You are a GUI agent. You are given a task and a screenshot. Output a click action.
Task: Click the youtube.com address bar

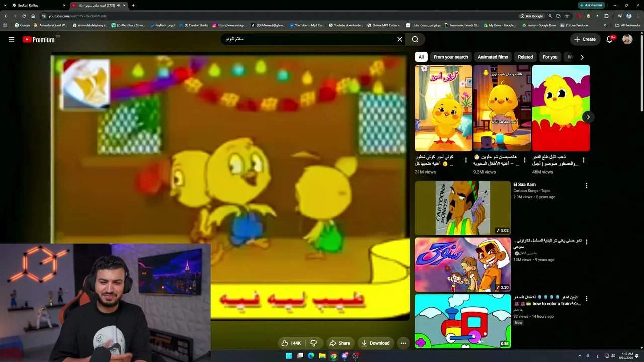tap(279, 16)
